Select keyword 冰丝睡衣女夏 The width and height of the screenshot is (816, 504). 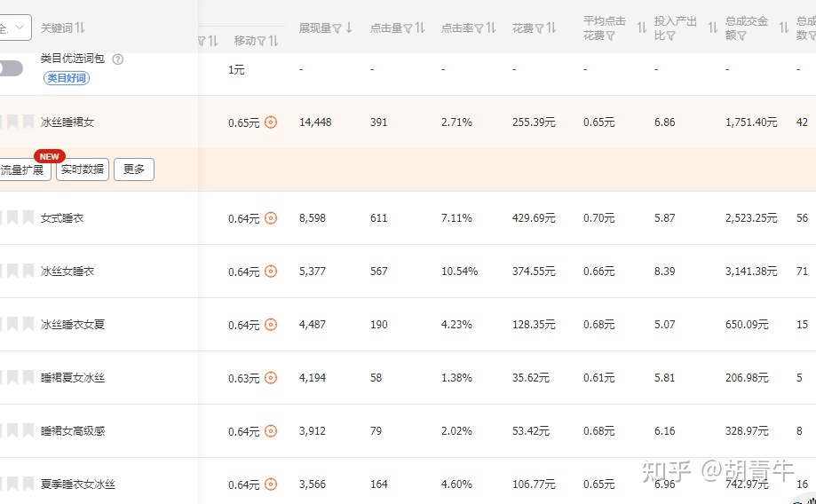click(x=72, y=325)
